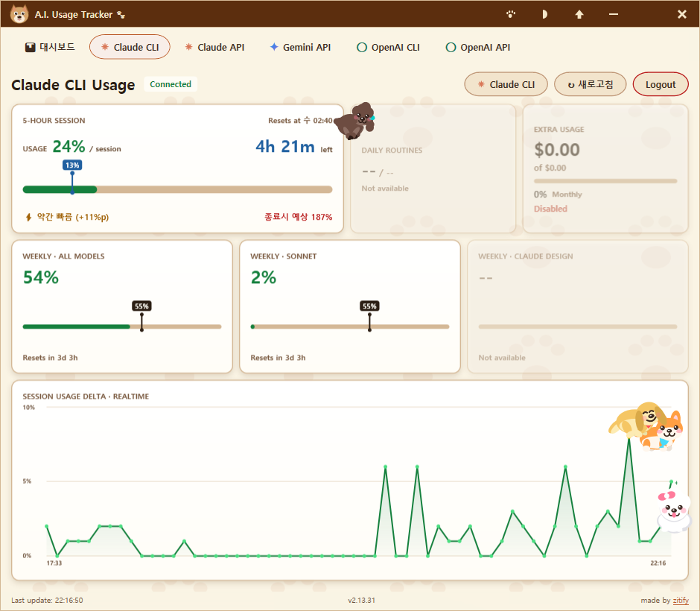Click 'Resets in 3d 3h' under All Models

(x=50, y=358)
